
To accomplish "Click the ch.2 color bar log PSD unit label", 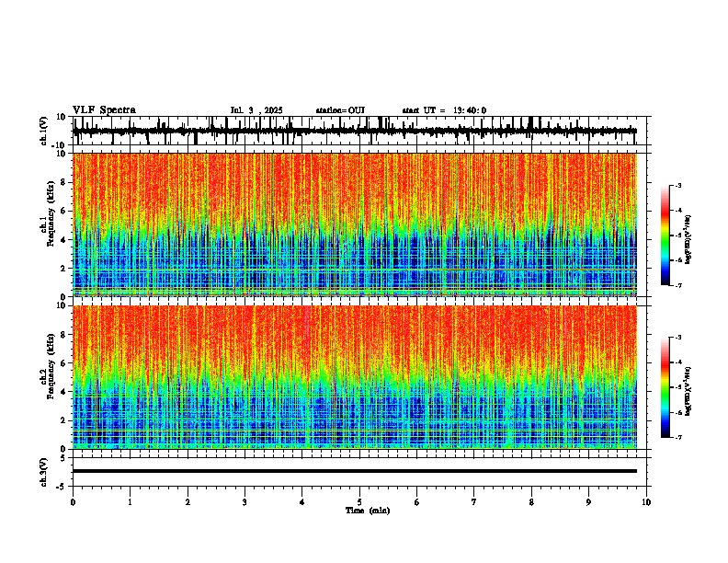I will 688,391.
